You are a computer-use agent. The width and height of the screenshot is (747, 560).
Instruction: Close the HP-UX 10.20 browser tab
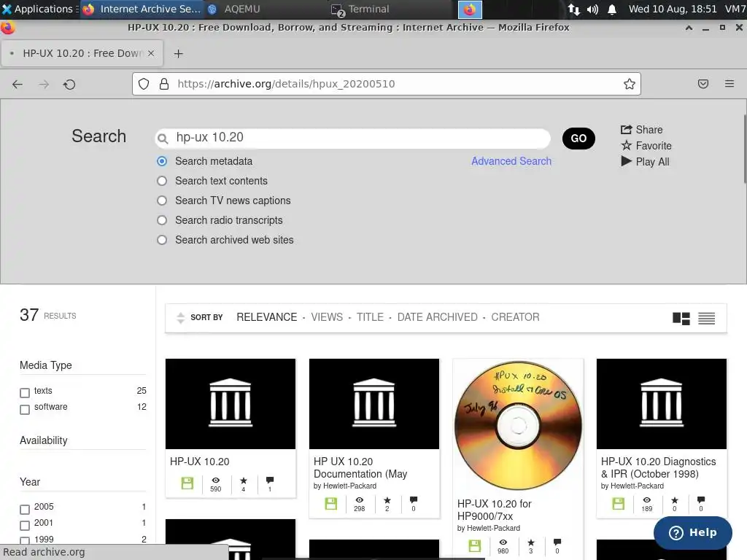[x=151, y=53]
